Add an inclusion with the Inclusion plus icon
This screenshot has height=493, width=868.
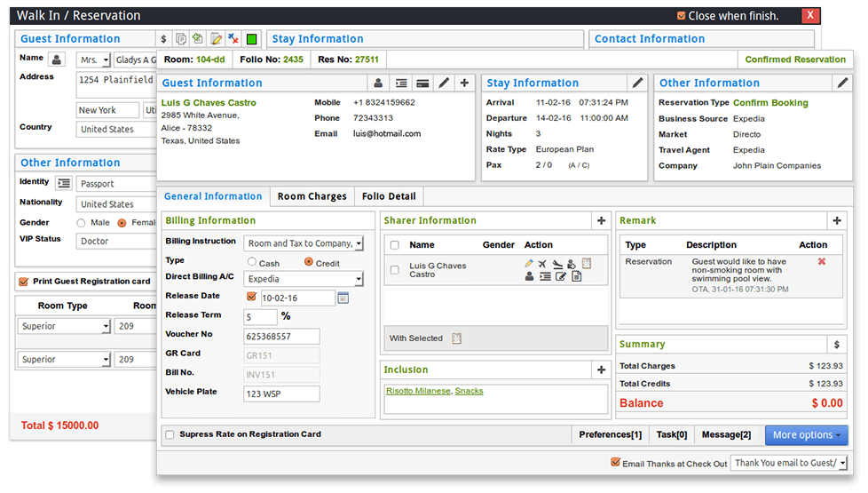pos(601,370)
